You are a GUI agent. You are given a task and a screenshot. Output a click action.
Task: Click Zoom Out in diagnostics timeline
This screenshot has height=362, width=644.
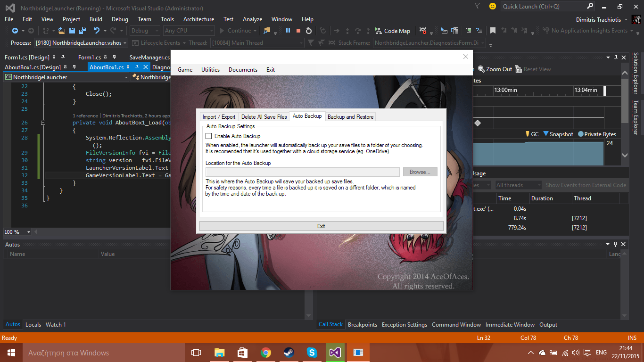coord(495,69)
